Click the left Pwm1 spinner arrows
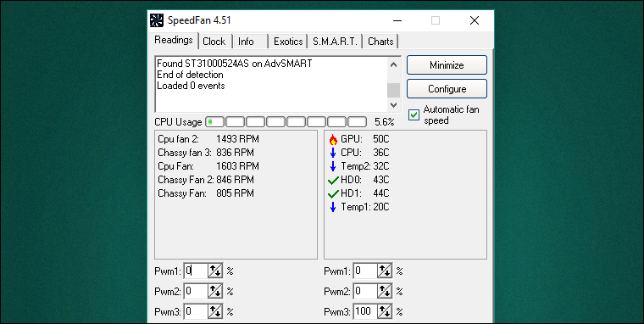 [215, 271]
